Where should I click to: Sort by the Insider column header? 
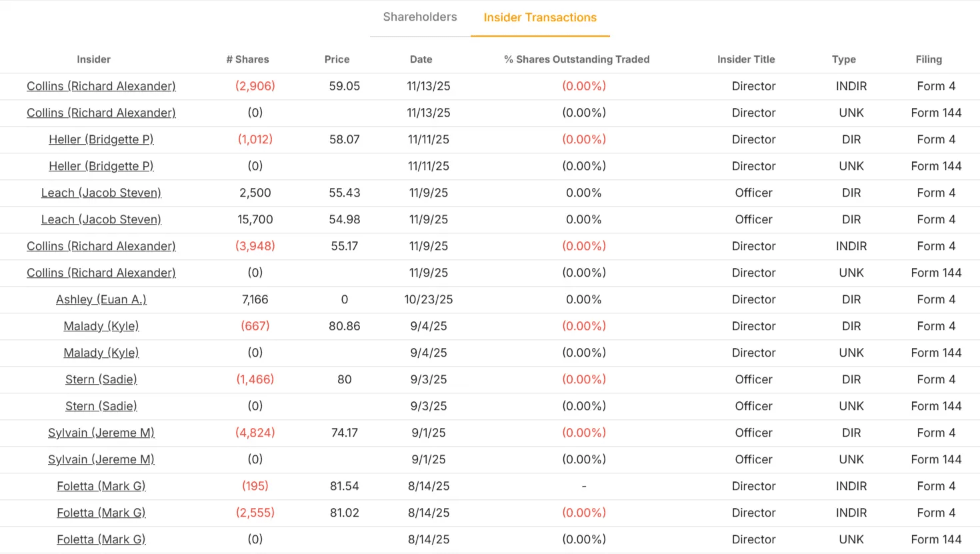[x=93, y=59]
